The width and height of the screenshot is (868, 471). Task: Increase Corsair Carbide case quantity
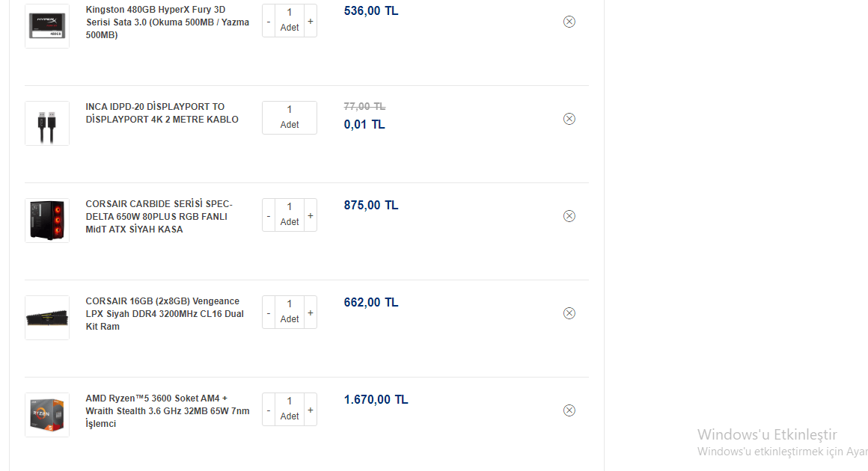[x=311, y=215]
